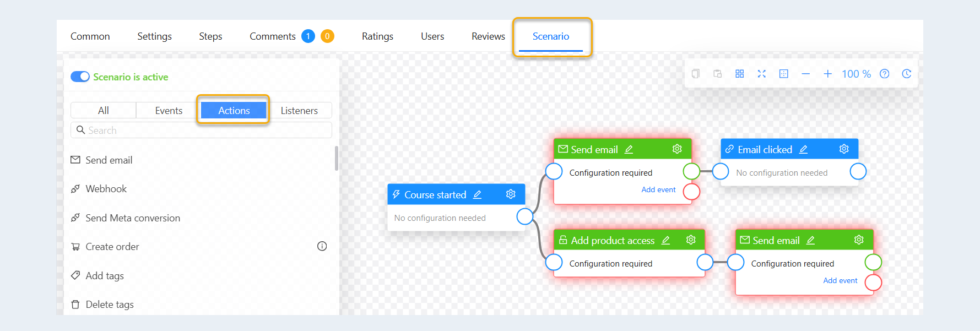Click inside the Search input field
The image size is (980, 331).
[201, 130]
